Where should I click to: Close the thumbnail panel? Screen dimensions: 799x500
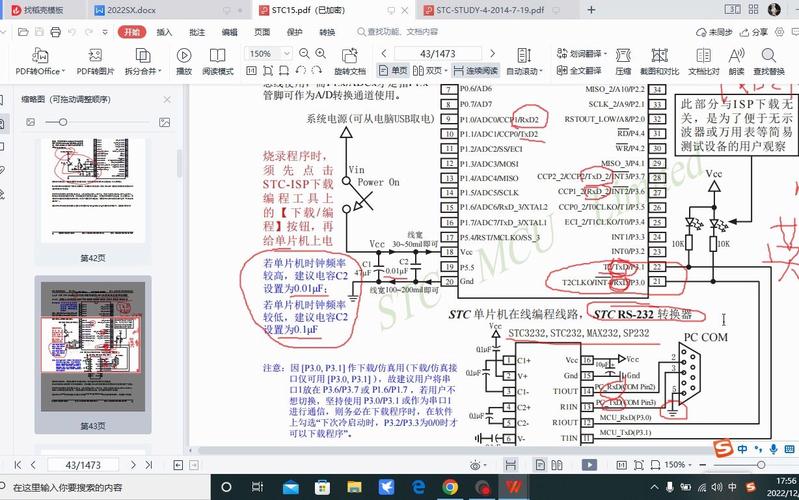coord(167,99)
